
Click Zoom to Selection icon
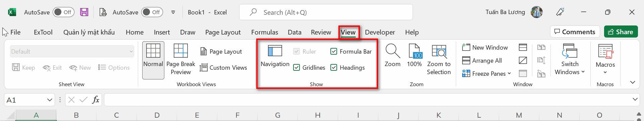439,51
